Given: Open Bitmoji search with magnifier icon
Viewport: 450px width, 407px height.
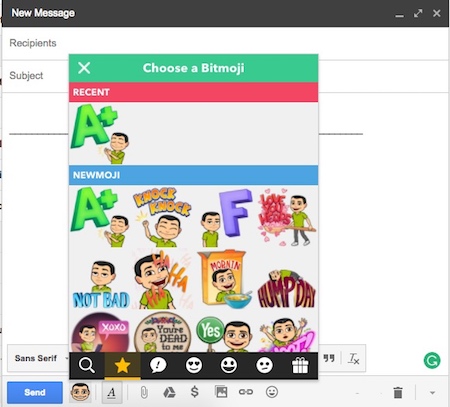Looking at the screenshot, I should point(87,365).
